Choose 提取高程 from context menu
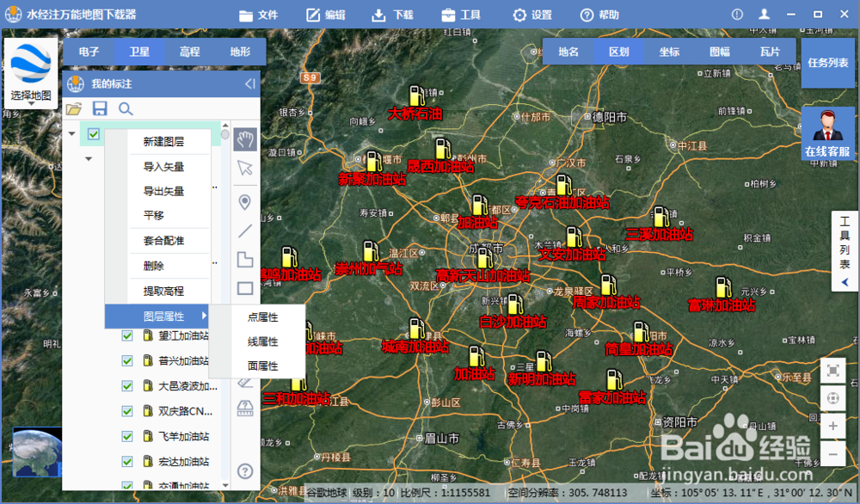The height and width of the screenshot is (504, 860). tap(163, 291)
